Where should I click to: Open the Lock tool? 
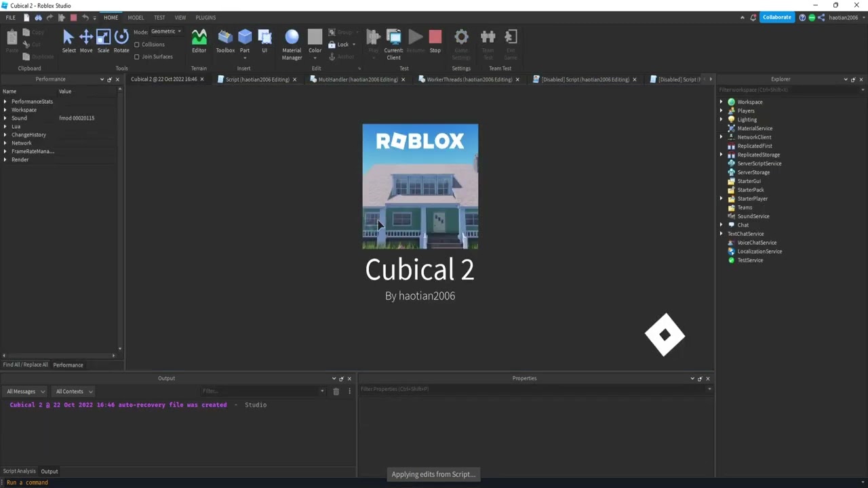(342, 45)
